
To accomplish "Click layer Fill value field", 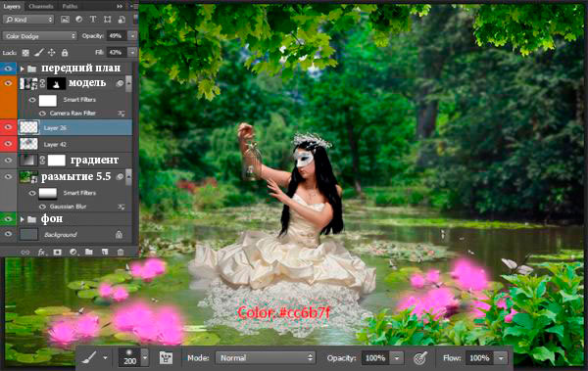I will coord(117,53).
